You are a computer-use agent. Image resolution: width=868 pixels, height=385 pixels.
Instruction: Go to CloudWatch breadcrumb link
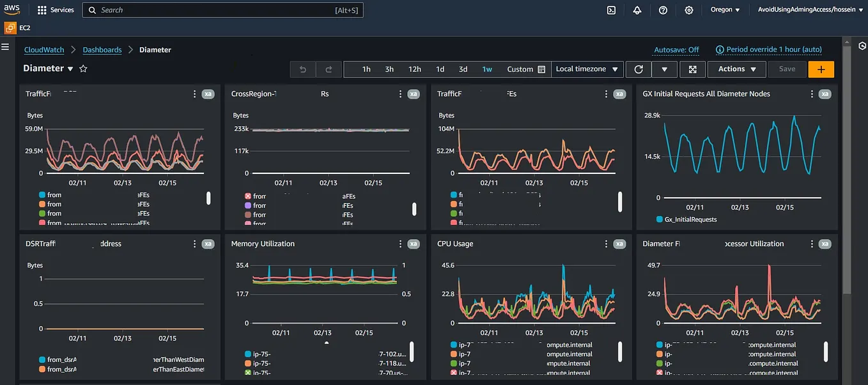click(x=44, y=50)
